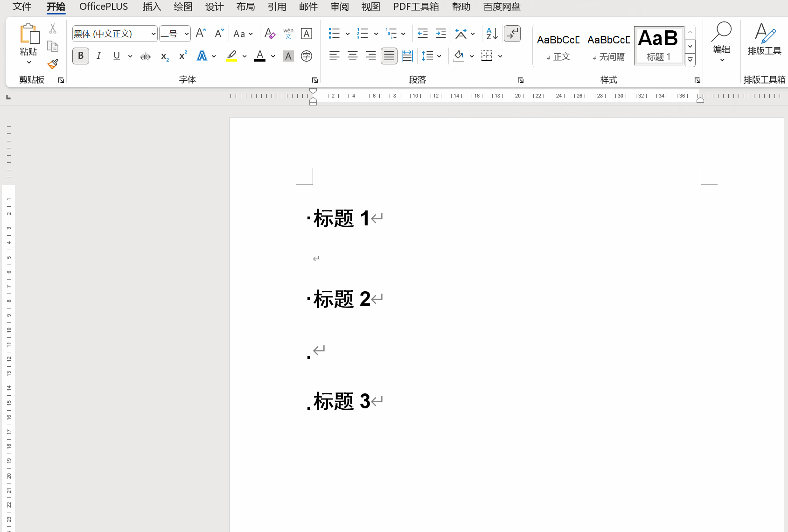Click the Cut scissors icon
The height and width of the screenshot is (532, 788).
pos(53,29)
